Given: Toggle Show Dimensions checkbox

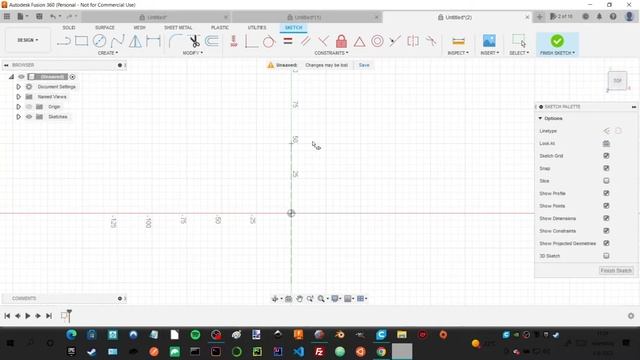Looking at the screenshot, I should (x=606, y=218).
